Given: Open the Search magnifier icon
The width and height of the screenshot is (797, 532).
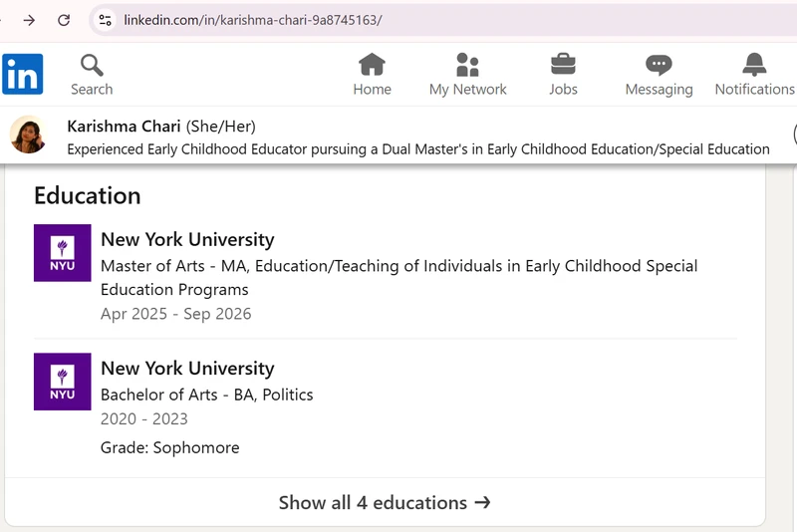Looking at the screenshot, I should tap(92, 66).
